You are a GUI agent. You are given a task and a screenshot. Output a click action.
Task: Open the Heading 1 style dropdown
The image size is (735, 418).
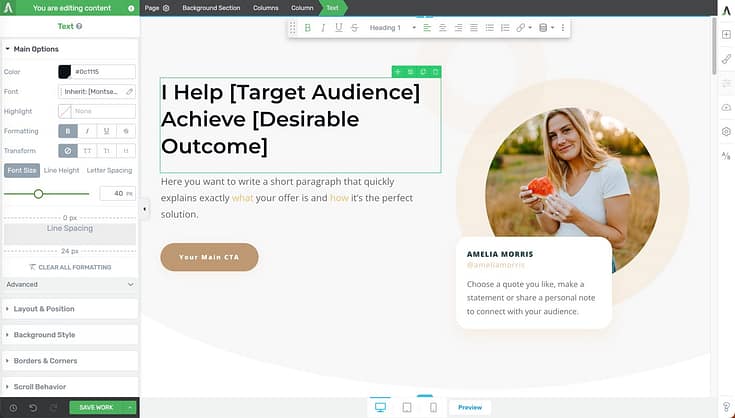[x=390, y=28]
